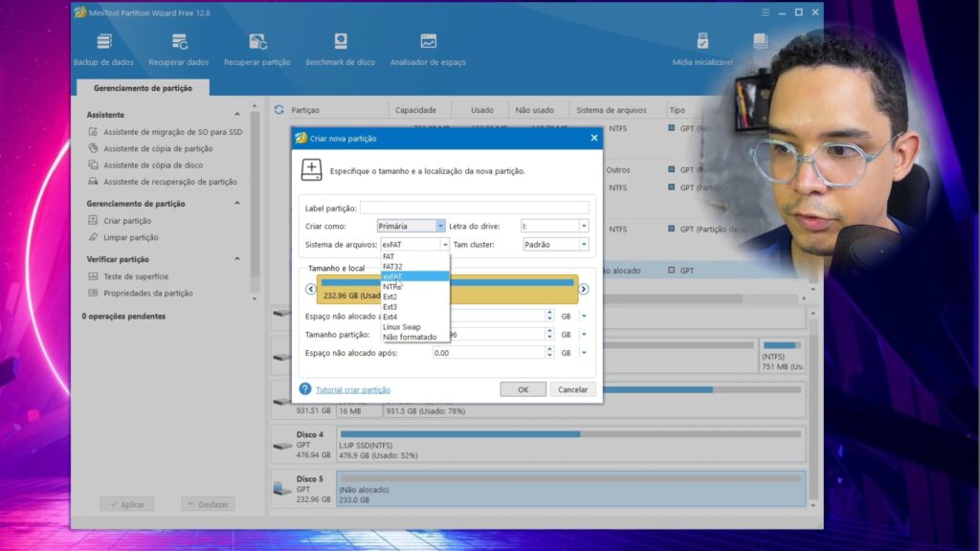
Task: Select Disco 4 disk icon
Action: pos(282,445)
